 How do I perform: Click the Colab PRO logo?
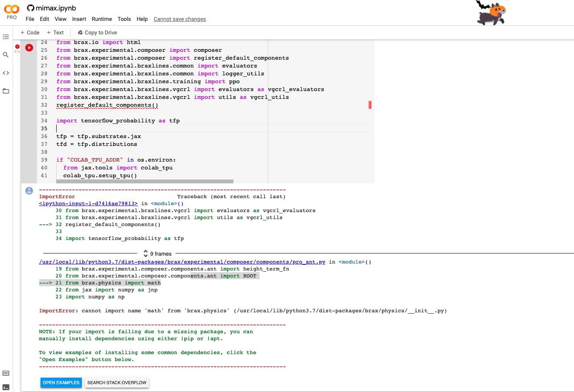click(11, 12)
